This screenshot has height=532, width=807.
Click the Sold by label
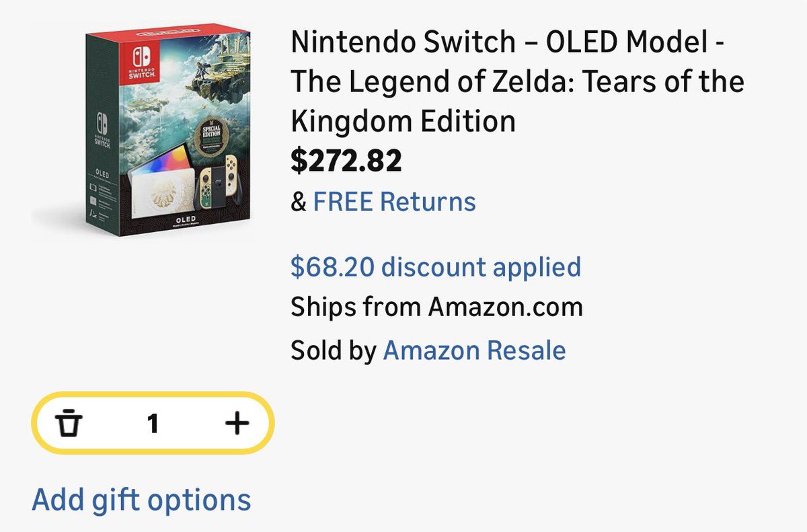click(334, 350)
